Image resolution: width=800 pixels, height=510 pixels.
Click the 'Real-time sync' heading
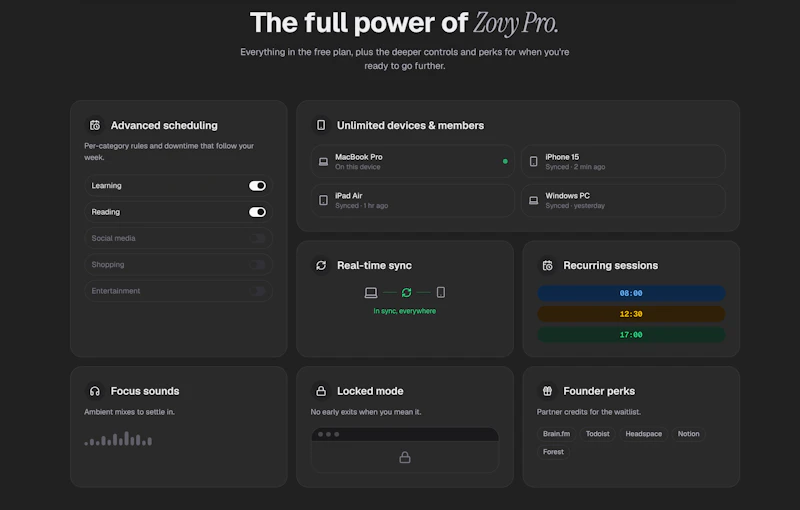(374, 266)
